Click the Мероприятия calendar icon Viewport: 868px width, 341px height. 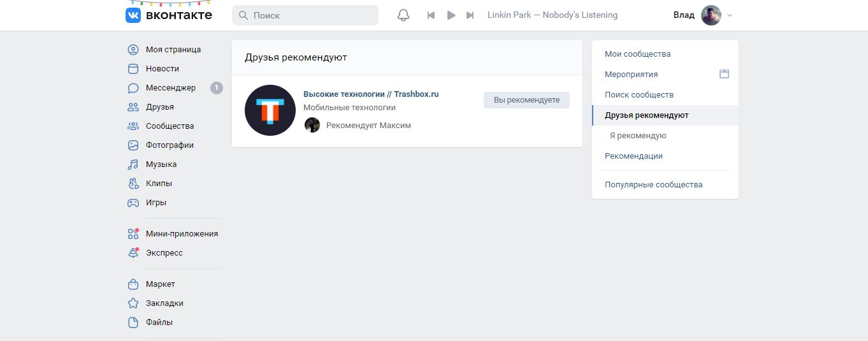724,74
